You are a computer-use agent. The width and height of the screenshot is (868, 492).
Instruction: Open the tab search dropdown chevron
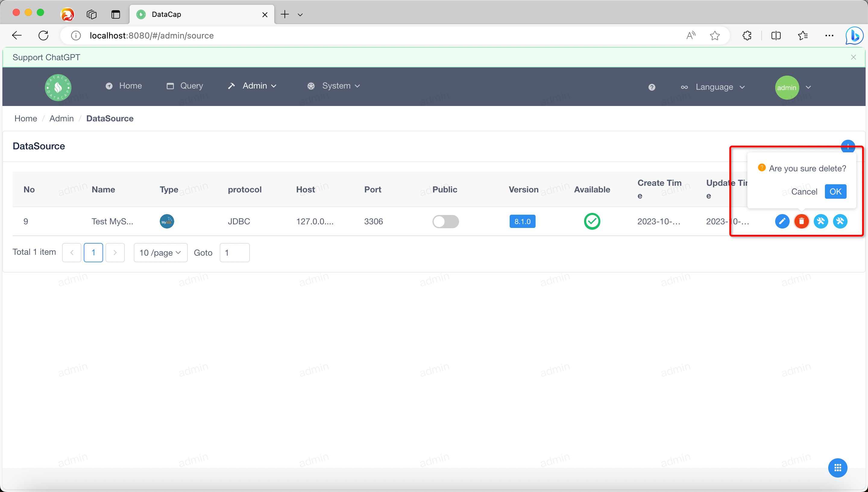click(300, 14)
